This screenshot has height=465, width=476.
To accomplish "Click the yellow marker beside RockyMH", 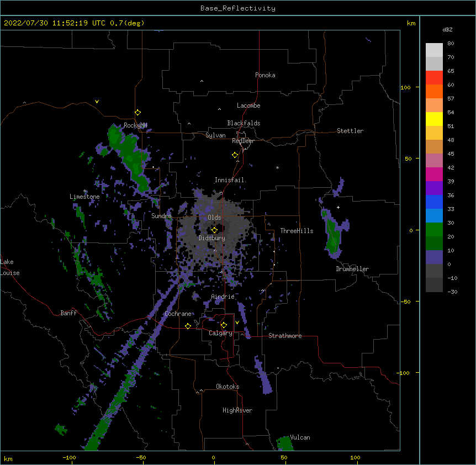I will 138,113.
